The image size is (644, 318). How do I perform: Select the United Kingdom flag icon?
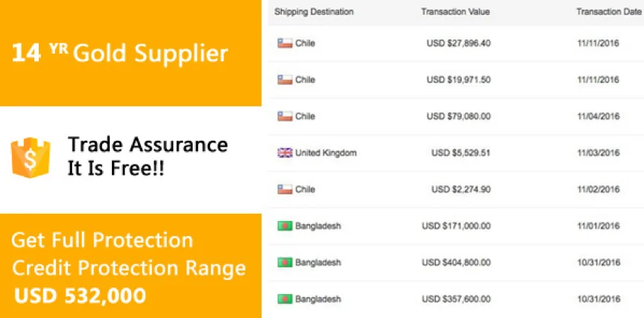click(285, 153)
